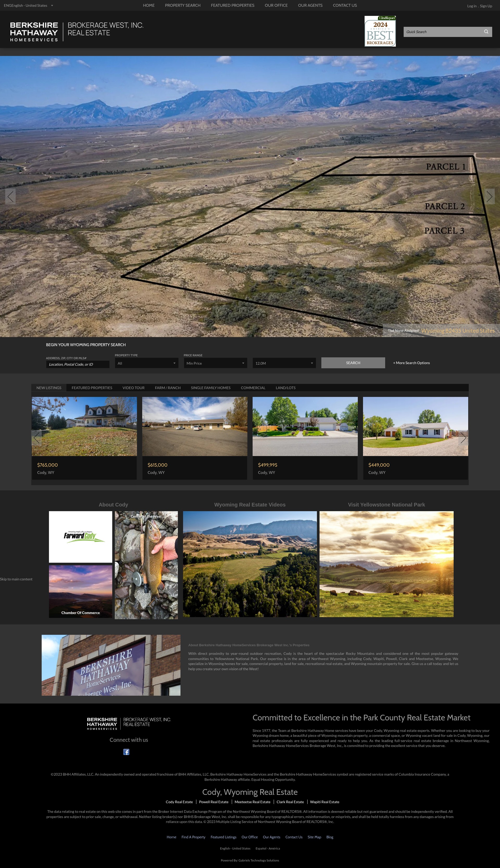
Task: Open the $449,000 Cody listing photo
Action: 416,426
